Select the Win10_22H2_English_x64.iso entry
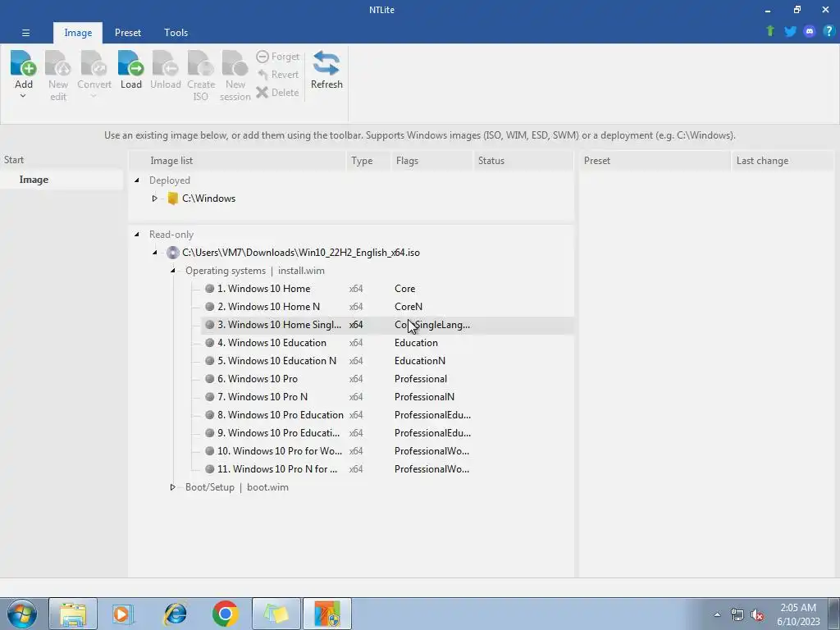Image resolution: width=840 pixels, height=630 pixels. (x=300, y=253)
